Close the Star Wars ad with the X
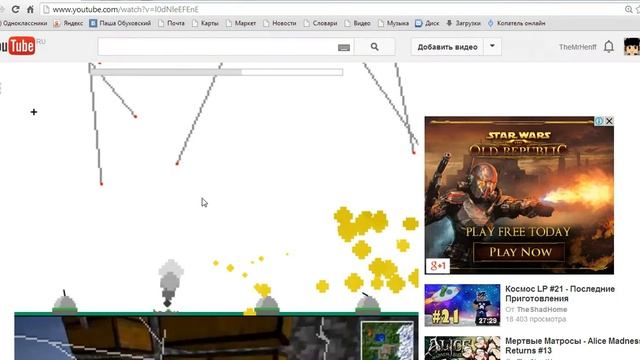Viewport: 640px width, 360px height. 609,121
